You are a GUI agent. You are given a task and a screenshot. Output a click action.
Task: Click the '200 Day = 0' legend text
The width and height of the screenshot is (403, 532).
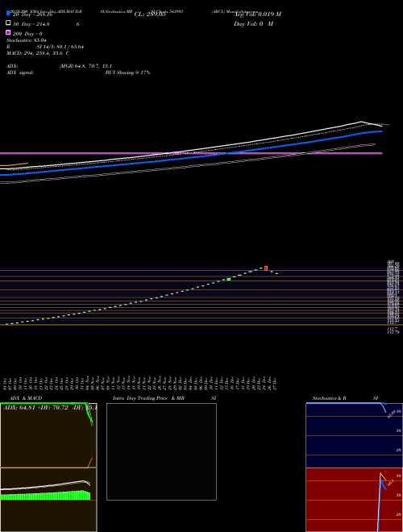coord(27,34)
